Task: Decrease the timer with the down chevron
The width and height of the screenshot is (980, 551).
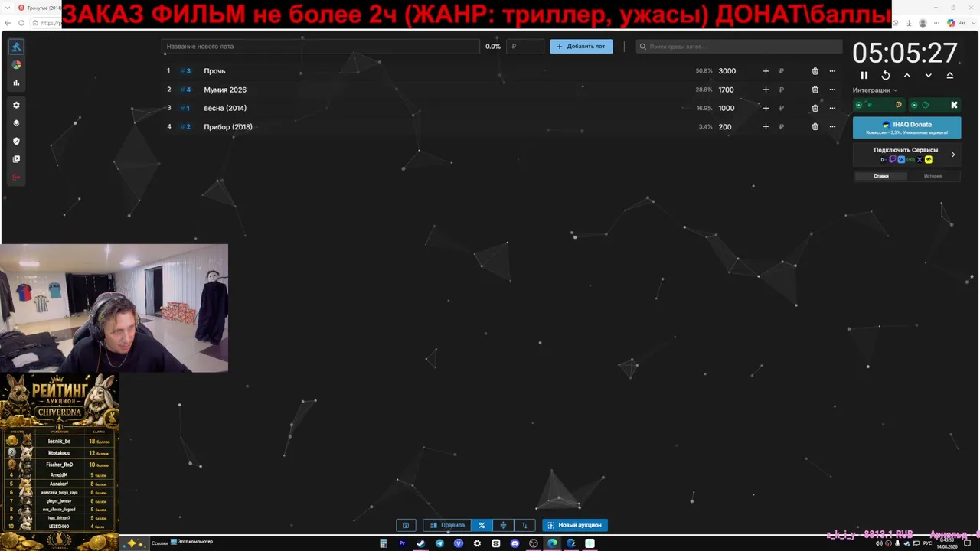Action: [x=929, y=75]
